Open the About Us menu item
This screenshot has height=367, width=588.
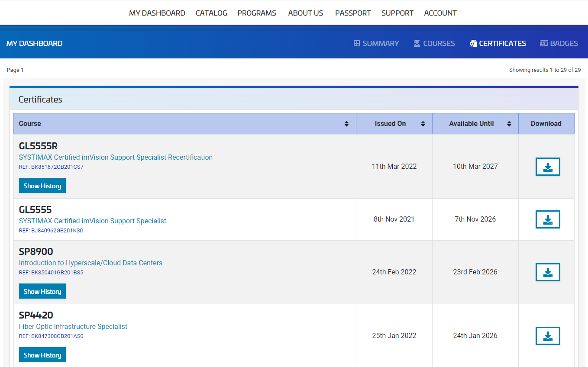(x=306, y=13)
